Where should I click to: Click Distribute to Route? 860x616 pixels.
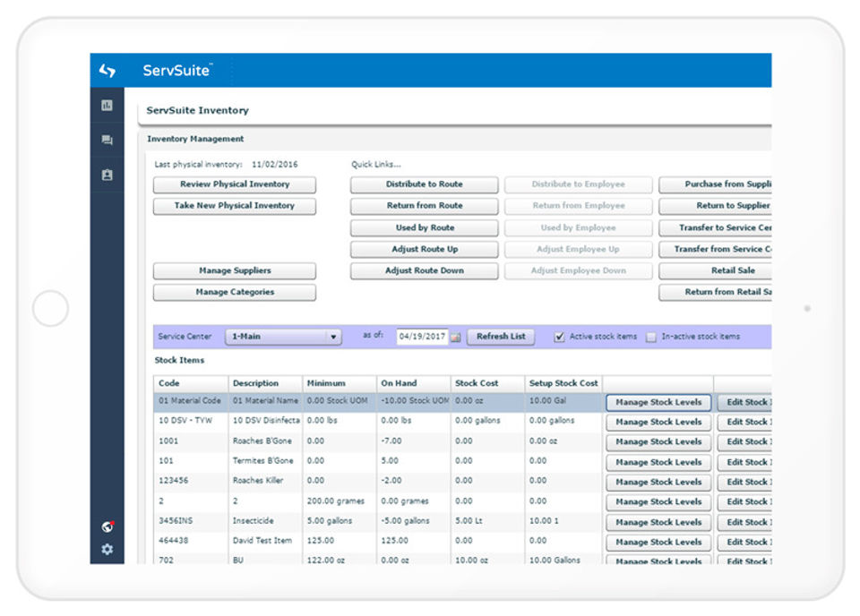click(x=424, y=184)
